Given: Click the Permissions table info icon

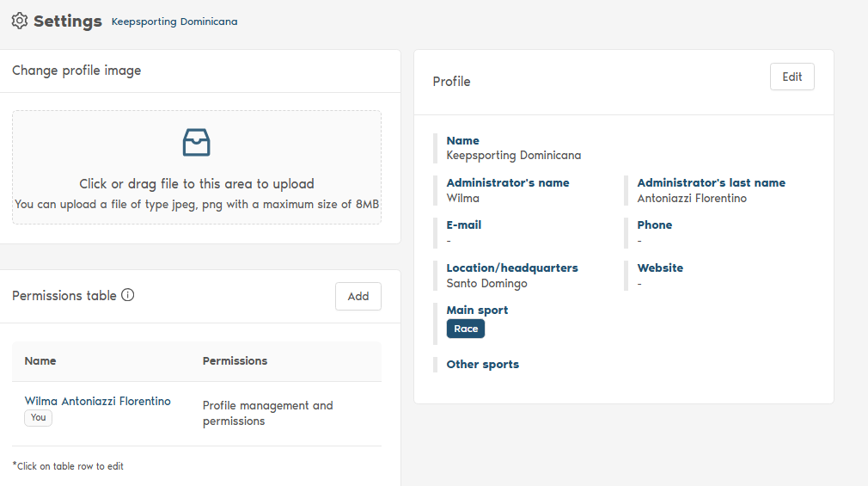Looking at the screenshot, I should (x=128, y=295).
